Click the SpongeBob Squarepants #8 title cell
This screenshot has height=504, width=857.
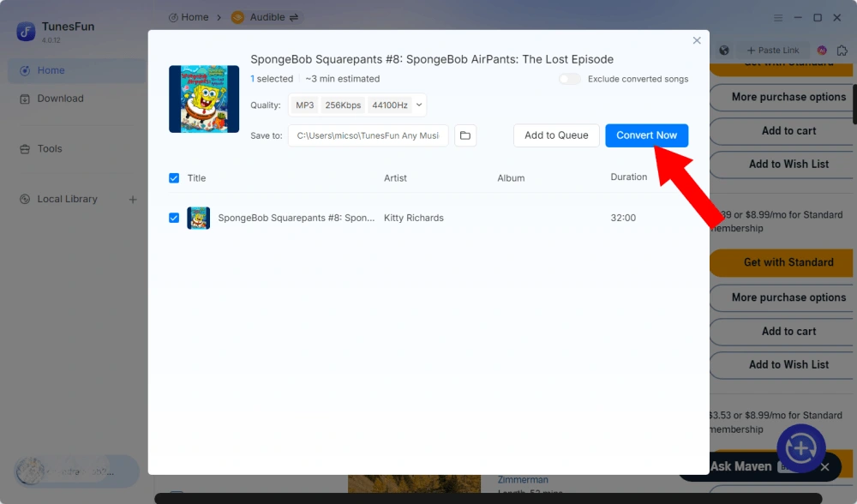297,218
